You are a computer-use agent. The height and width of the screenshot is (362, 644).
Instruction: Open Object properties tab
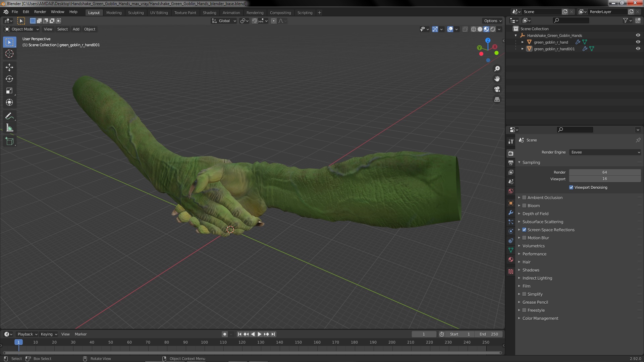(x=511, y=203)
